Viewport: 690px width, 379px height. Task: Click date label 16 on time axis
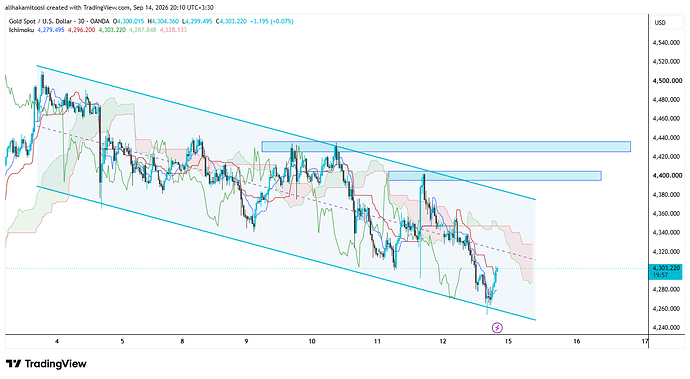(577, 341)
